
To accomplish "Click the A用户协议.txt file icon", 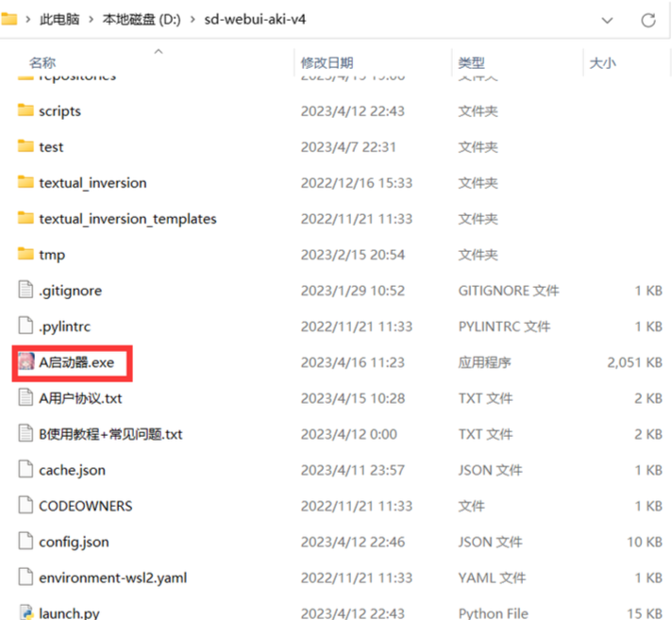I will 25,397.
